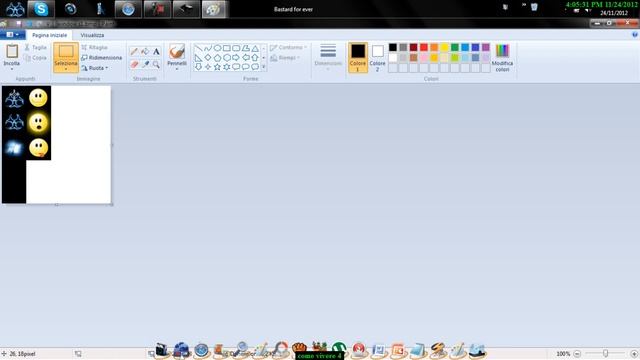Switch to the Visualizza tab

pos(92,35)
